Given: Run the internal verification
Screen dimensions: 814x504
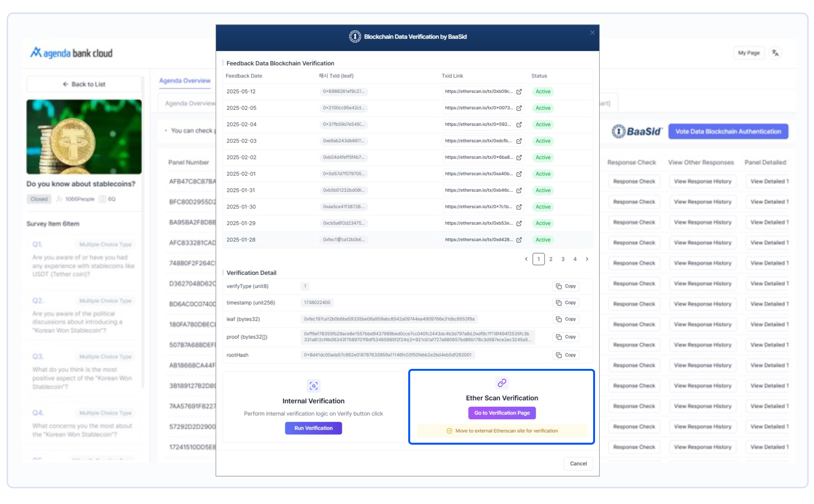Looking at the screenshot, I should pyautogui.click(x=313, y=428).
